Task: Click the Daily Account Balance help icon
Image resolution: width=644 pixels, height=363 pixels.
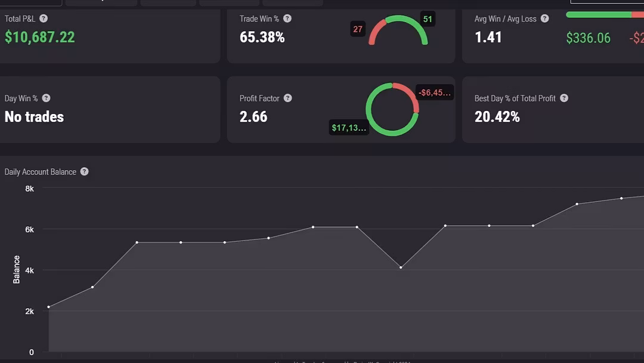Action: pyautogui.click(x=85, y=171)
